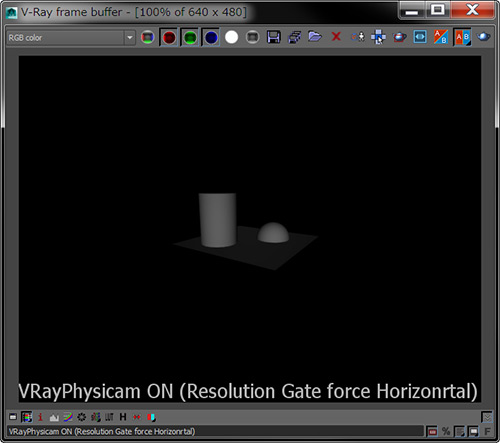Toggle pixel aspect red arrows icon
This screenshot has height=443, width=500.
(137, 417)
